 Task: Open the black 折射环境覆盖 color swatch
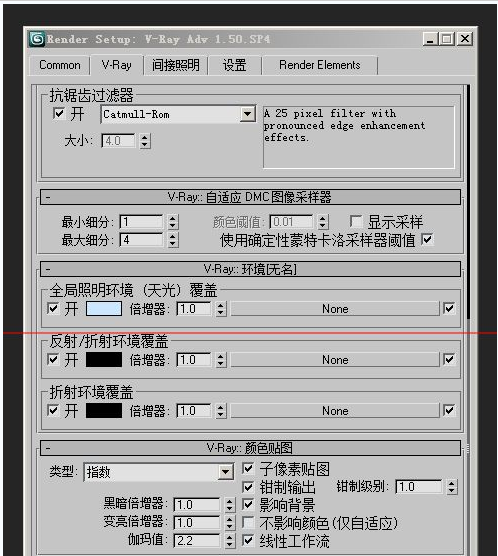104,411
